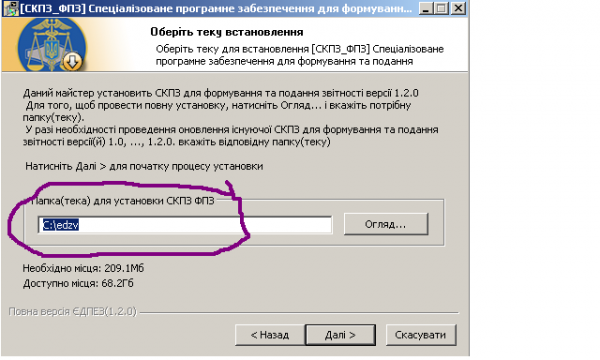600x360 pixels.
Task: Click the header description under the heading
Action: [300, 55]
